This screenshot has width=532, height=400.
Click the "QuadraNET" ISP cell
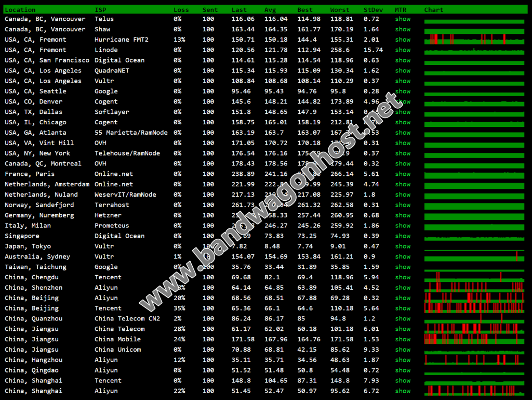pyautogui.click(x=112, y=71)
